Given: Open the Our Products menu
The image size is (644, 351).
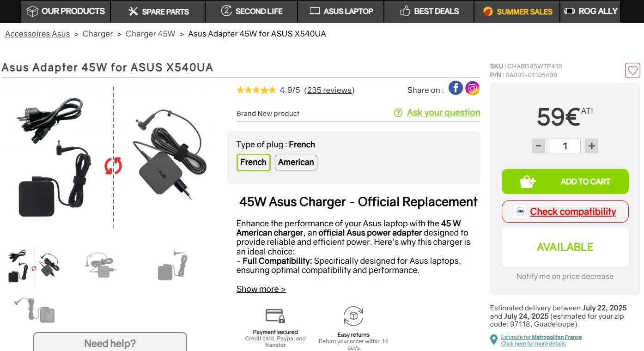Looking at the screenshot, I should coord(65,11).
